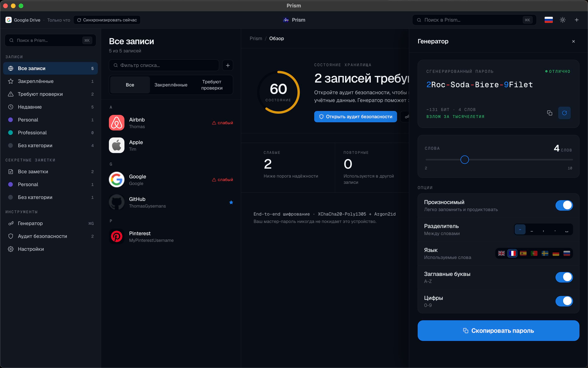Open Аудит безопасности shield item
The height and width of the screenshot is (368, 588).
pos(50,236)
